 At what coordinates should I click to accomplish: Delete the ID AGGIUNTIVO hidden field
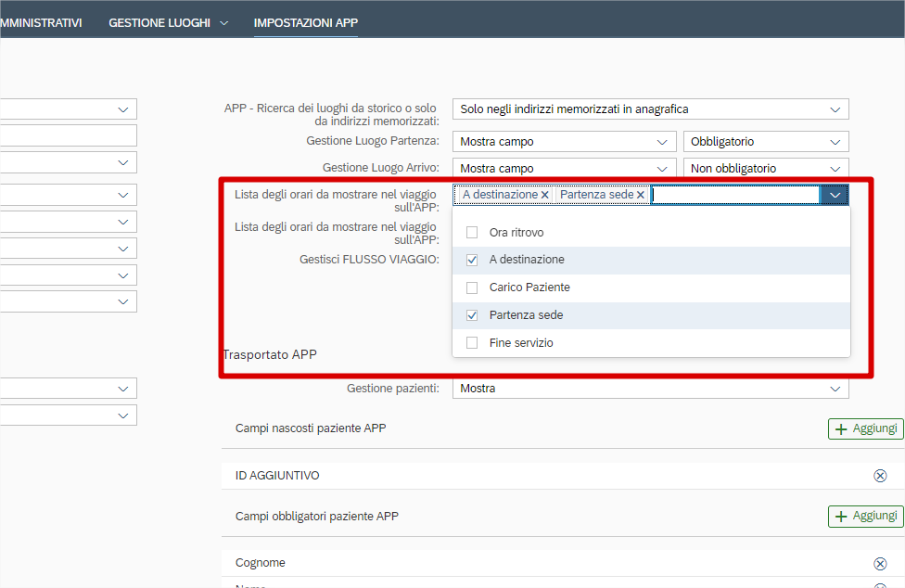(x=880, y=476)
